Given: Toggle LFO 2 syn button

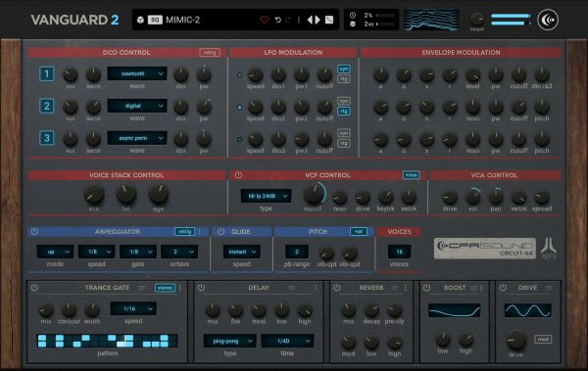Looking at the screenshot, I should point(344,101).
